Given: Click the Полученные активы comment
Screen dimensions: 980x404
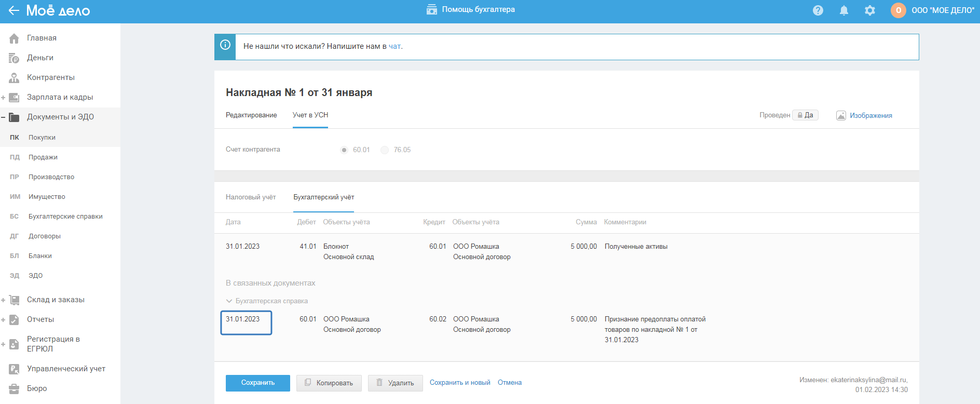Looking at the screenshot, I should click(x=636, y=247).
